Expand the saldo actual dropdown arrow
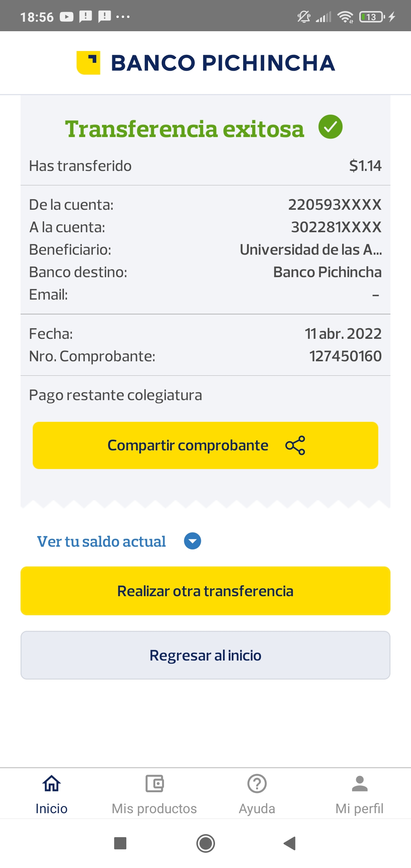 (193, 541)
